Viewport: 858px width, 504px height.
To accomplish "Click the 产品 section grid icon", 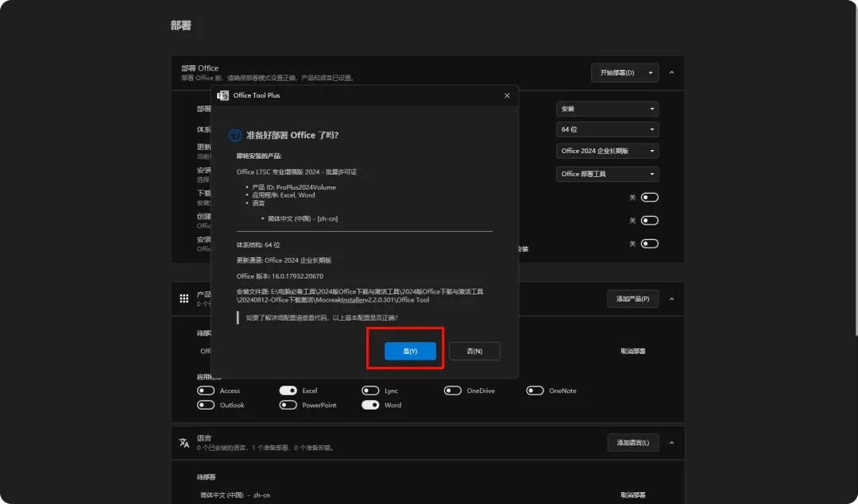I will click(x=184, y=298).
